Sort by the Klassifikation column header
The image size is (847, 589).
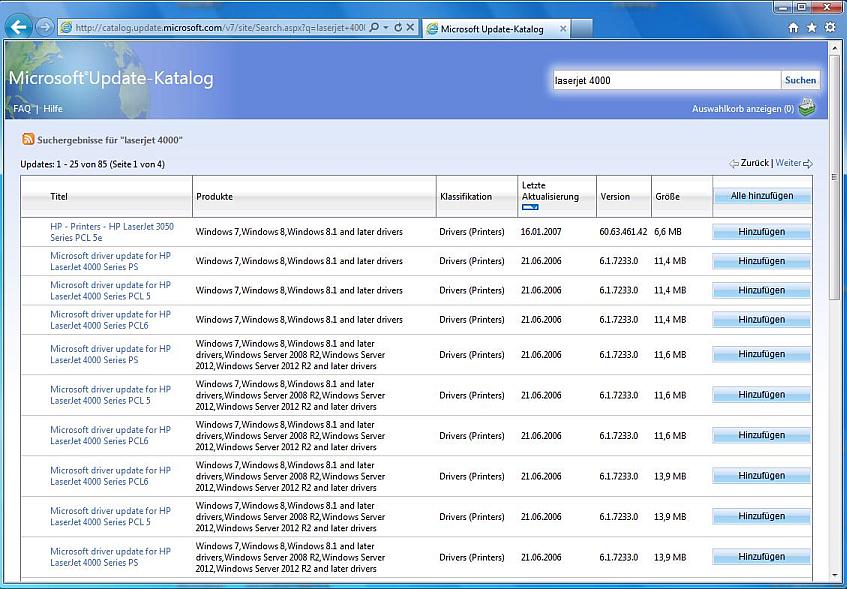click(x=466, y=197)
